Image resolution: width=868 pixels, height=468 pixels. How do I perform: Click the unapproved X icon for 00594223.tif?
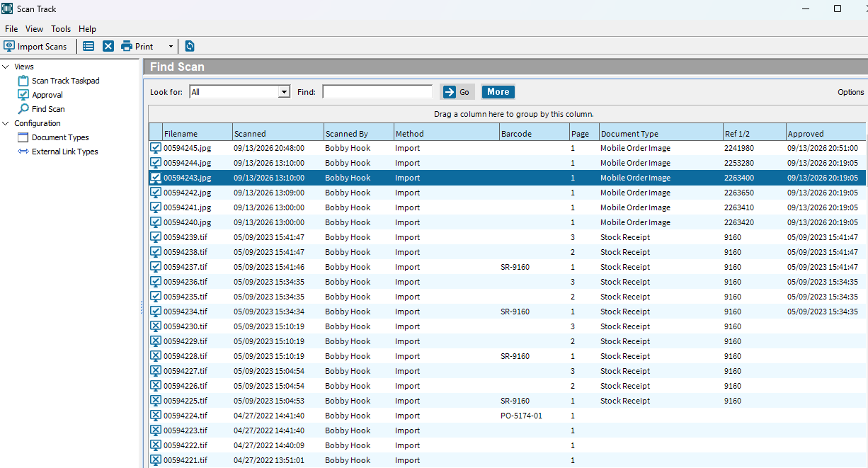(156, 430)
